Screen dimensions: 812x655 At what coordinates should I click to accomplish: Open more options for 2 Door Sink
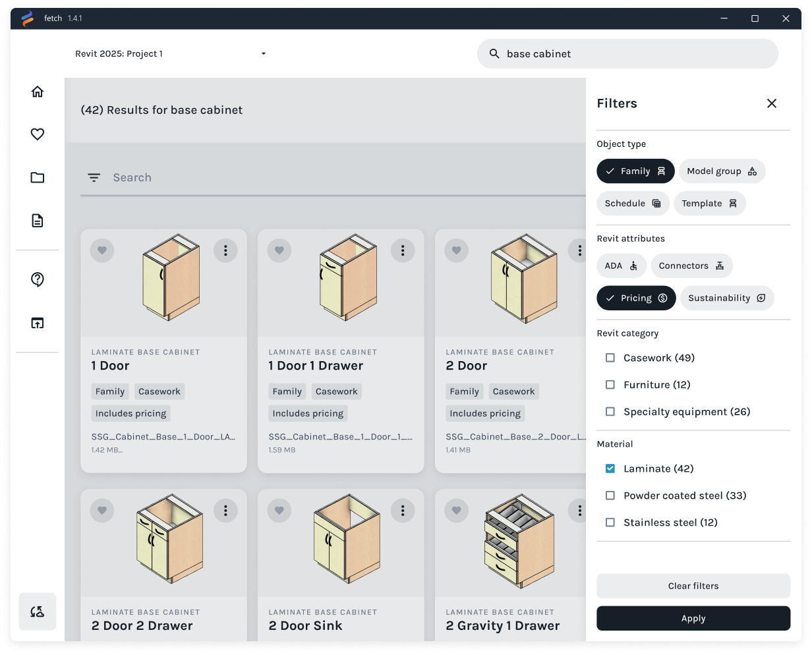[403, 510]
